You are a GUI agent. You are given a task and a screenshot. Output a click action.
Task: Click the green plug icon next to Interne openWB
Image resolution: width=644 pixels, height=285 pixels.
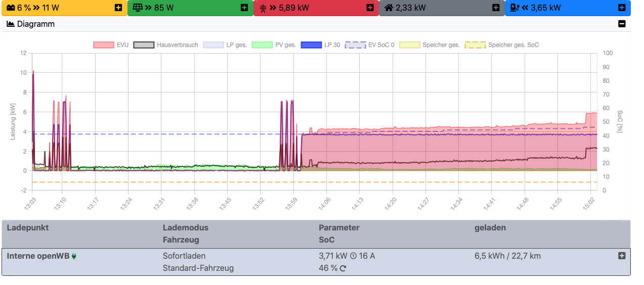[x=74, y=256]
